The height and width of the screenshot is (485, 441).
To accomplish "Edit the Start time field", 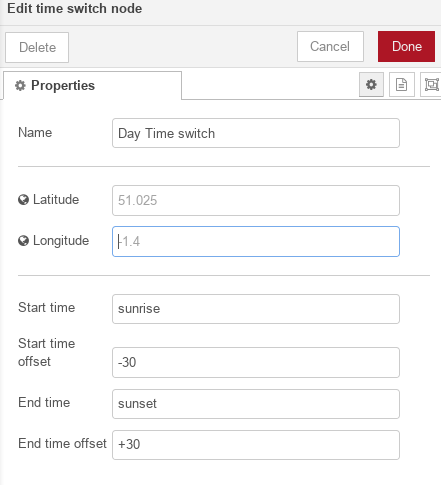I will pyautogui.click(x=256, y=309).
